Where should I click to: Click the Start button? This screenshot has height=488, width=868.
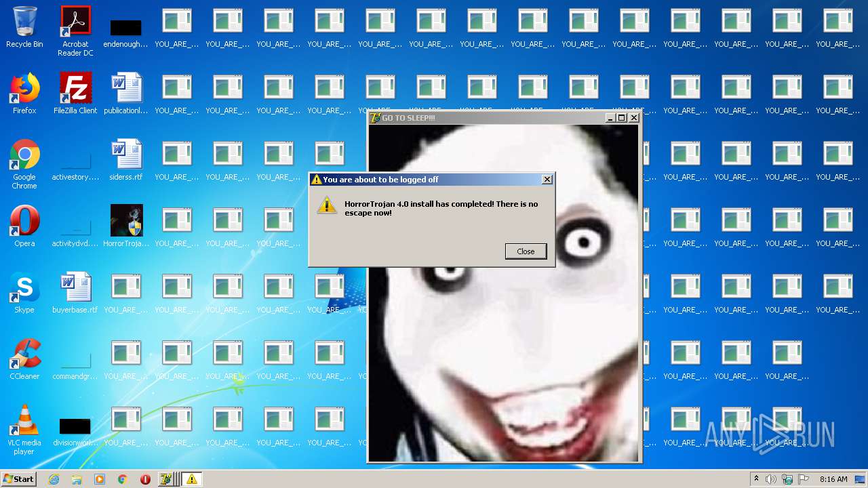pyautogui.click(x=18, y=479)
